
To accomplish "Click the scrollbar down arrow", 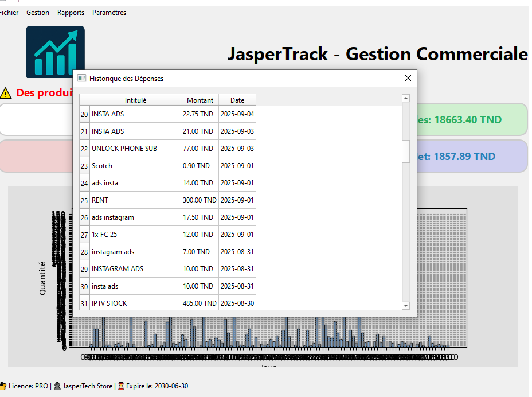I will pos(406,306).
